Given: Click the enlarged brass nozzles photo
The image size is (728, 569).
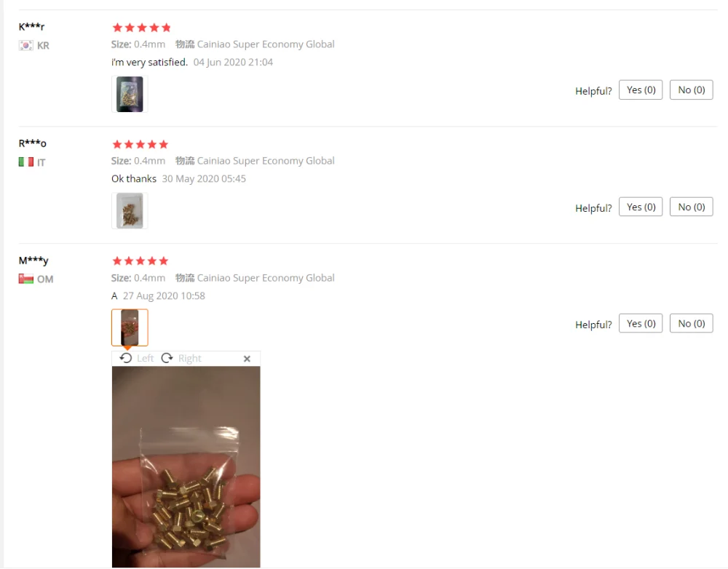Looking at the screenshot, I should pos(186,467).
